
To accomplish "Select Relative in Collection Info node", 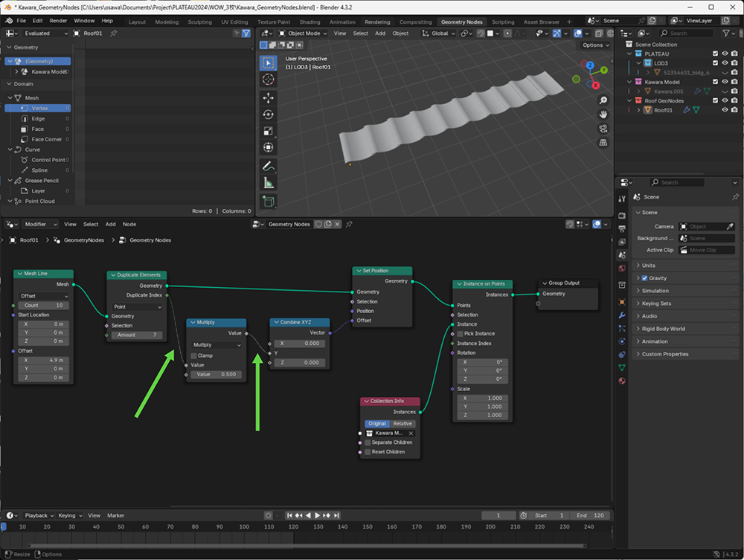I will point(402,423).
